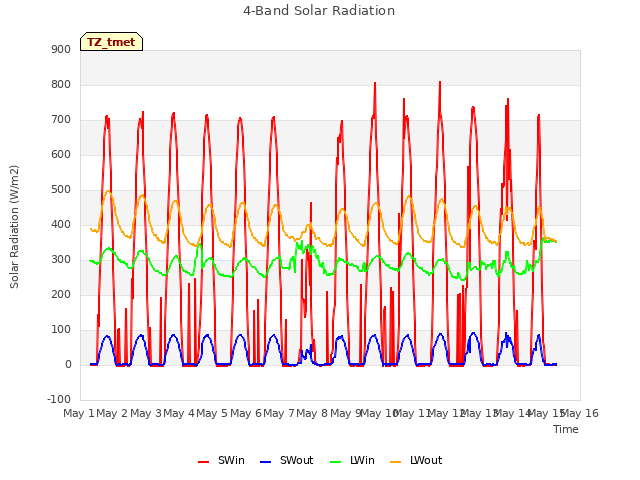Click the 700 y-axis tick label

click(61, 120)
